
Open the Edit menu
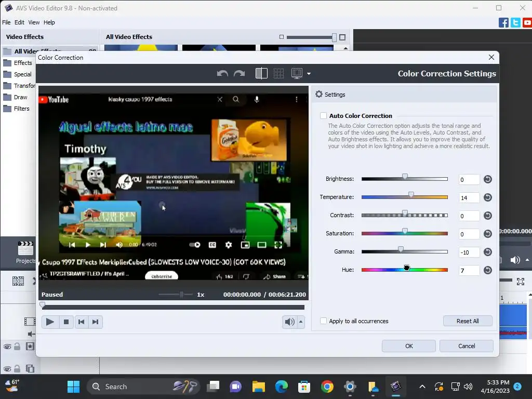[x=19, y=22]
